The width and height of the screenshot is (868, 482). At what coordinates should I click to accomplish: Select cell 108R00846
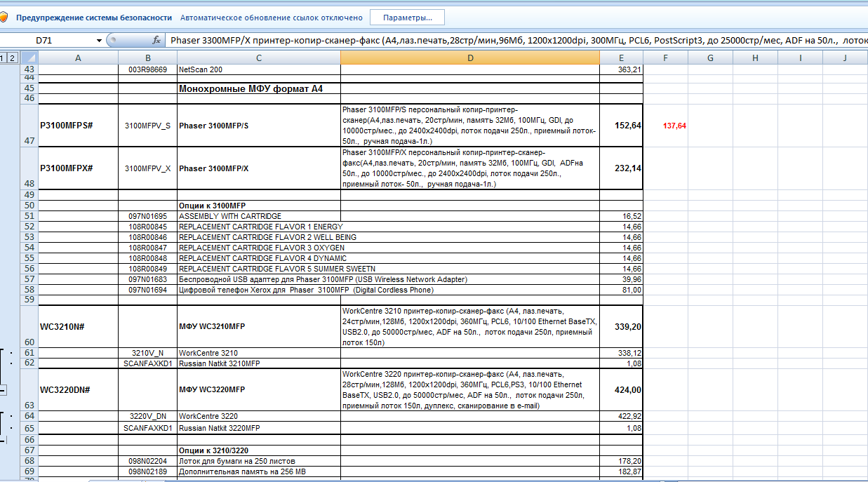[147, 237]
